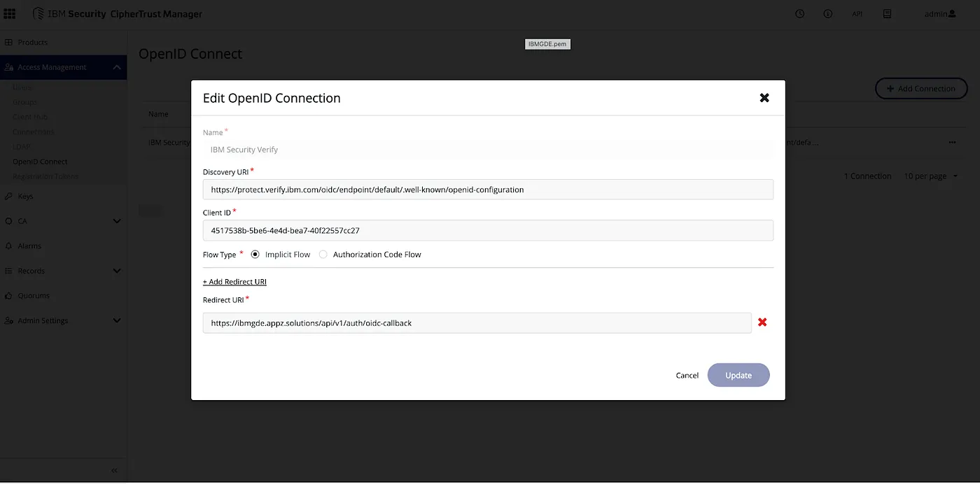Screen dimensions: 980x484
Task: Open the app grid launcher icon
Action: 10,14
